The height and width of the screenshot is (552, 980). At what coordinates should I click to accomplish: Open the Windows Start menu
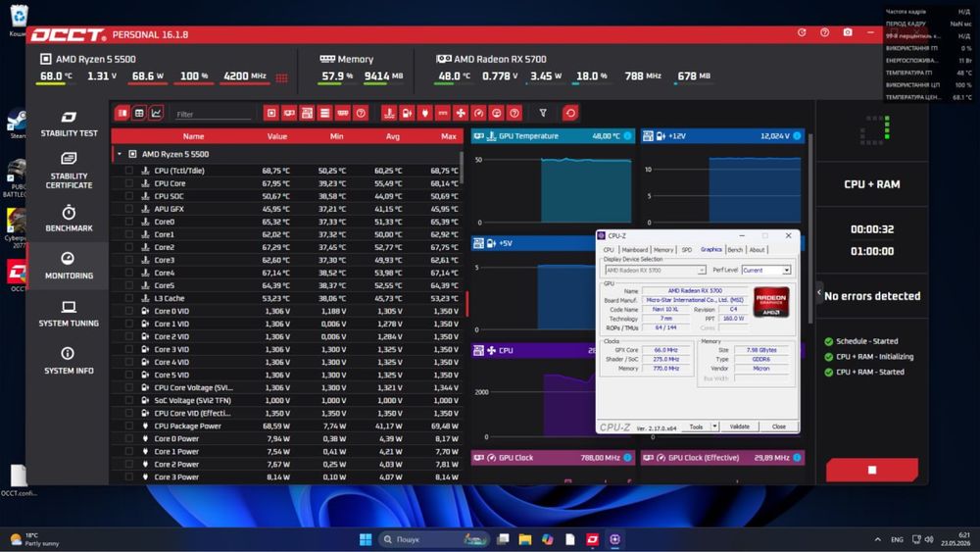pyautogui.click(x=366, y=539)
